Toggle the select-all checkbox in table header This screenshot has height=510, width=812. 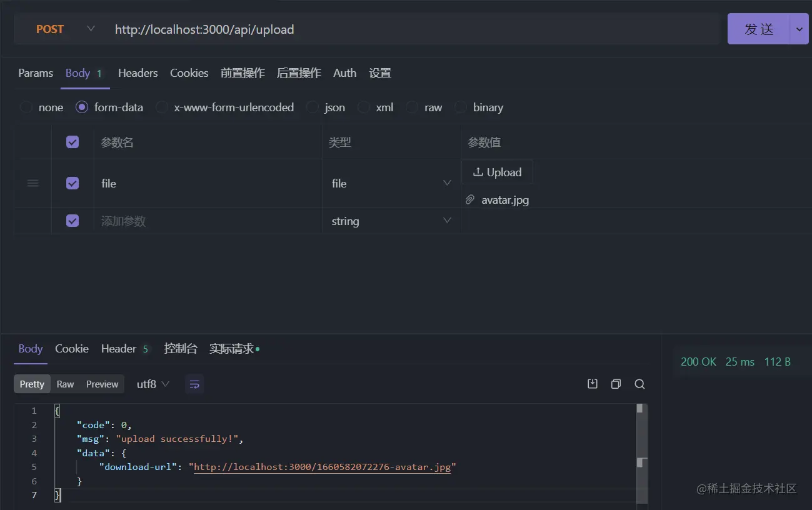click(x=73, y=142)
